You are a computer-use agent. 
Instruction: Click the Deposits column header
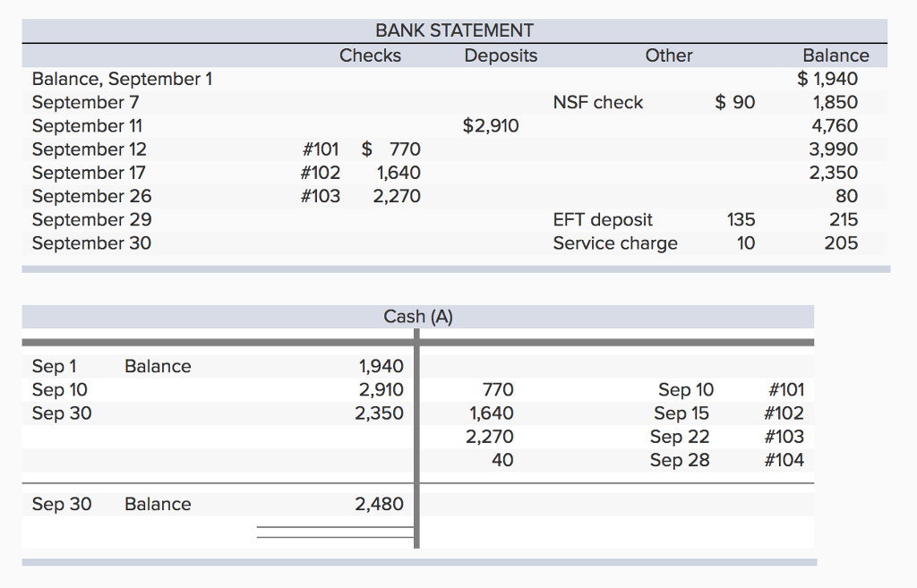coord(500,55)
